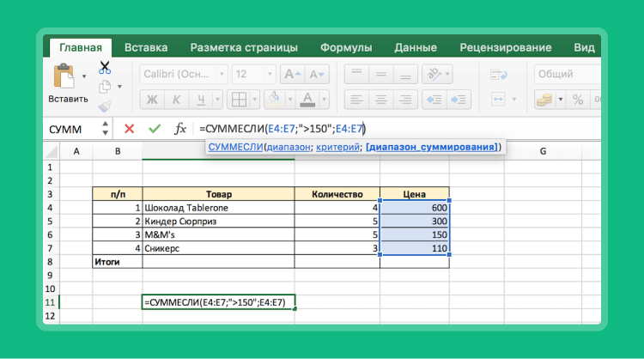Click the text orientation icon
Image resolution: width=644 pixels, height=359 pixels.
coord(433,75)
